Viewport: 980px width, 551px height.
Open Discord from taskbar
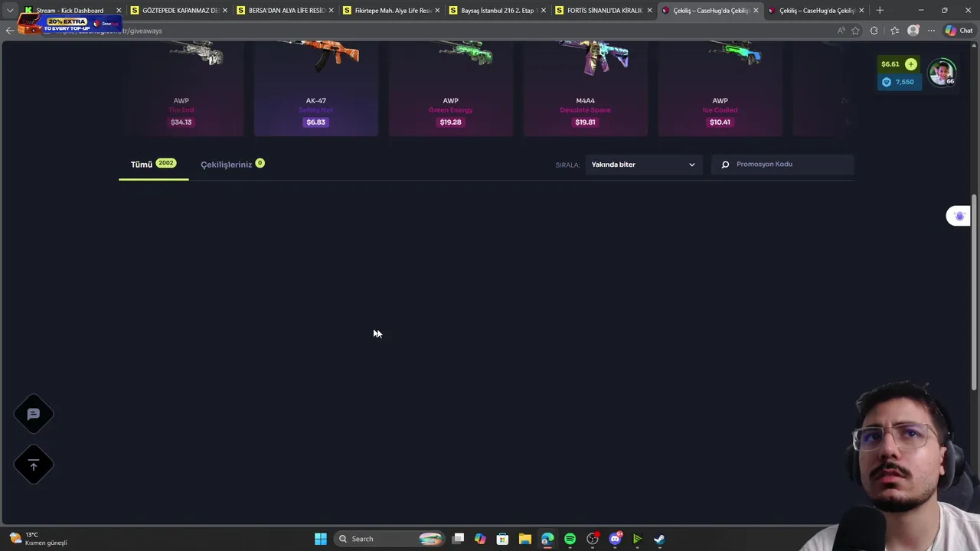pos(615,539)
